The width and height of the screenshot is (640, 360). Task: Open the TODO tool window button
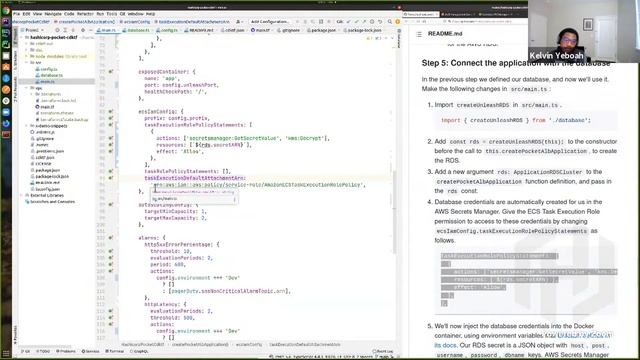pyautogui.click(x=43, y=351)
